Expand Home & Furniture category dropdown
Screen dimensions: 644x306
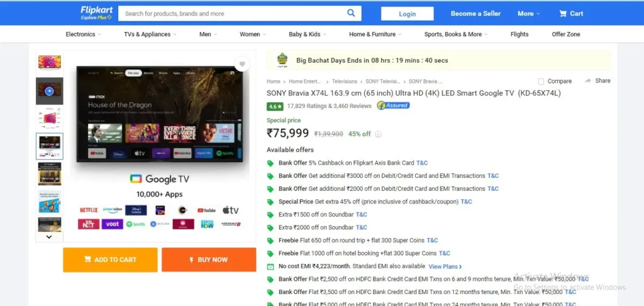pyautogui.click(x=375, y=35)
